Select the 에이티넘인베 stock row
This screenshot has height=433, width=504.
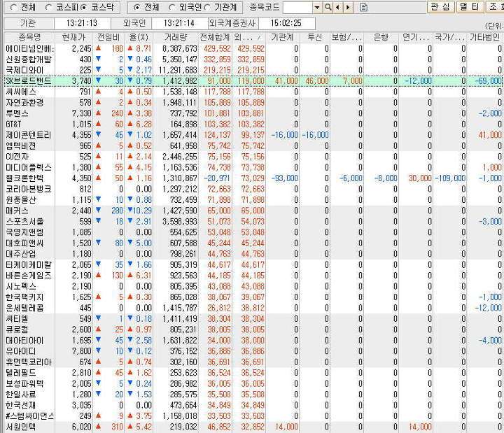point(254,48)
